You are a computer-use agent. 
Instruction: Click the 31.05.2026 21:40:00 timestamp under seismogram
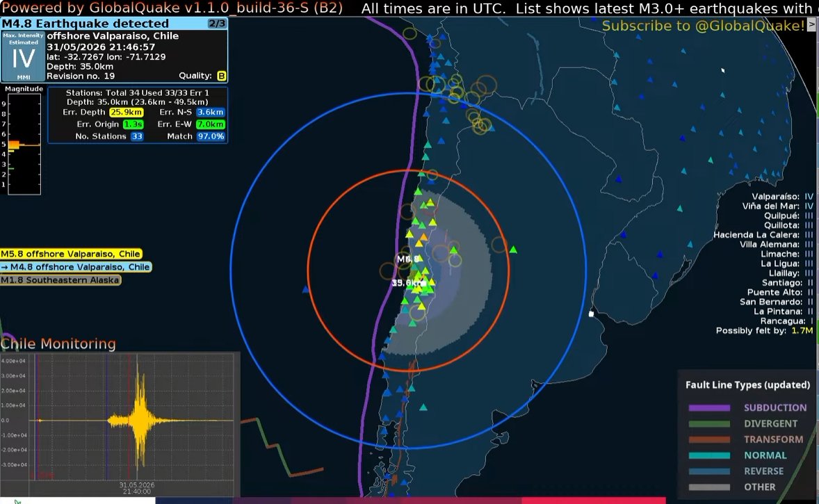coord(137,488)
